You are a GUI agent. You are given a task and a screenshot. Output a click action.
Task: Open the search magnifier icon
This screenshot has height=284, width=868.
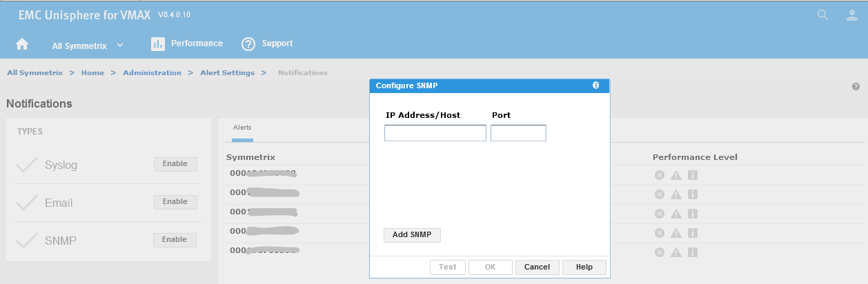pyautogui.click(x=822, y=15)
